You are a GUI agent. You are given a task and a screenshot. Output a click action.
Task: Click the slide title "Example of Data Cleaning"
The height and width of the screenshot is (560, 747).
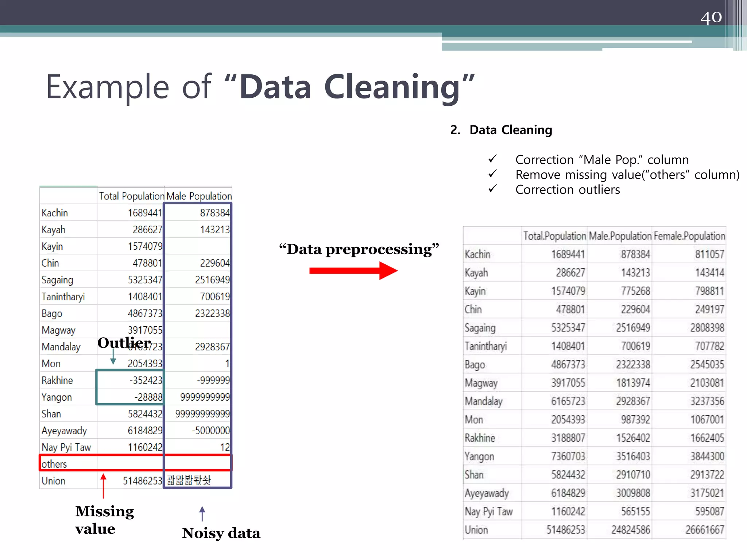260,87
